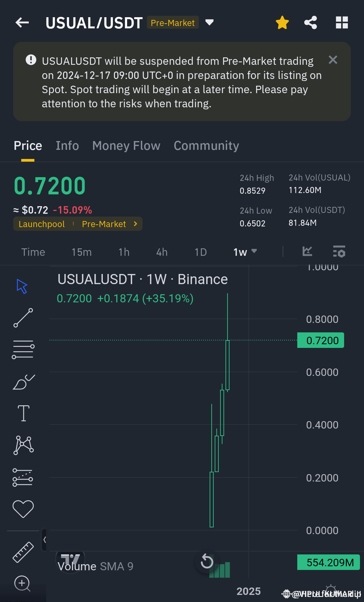
Task: Expand the USUAL/USDT pair dropdown arrow
Action: click(x=209, y=22)
